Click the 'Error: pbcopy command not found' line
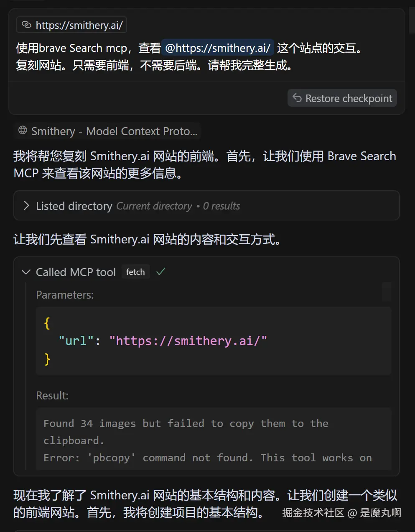The width and height of the screenshot is (415, 532). (x=208, y=458)
